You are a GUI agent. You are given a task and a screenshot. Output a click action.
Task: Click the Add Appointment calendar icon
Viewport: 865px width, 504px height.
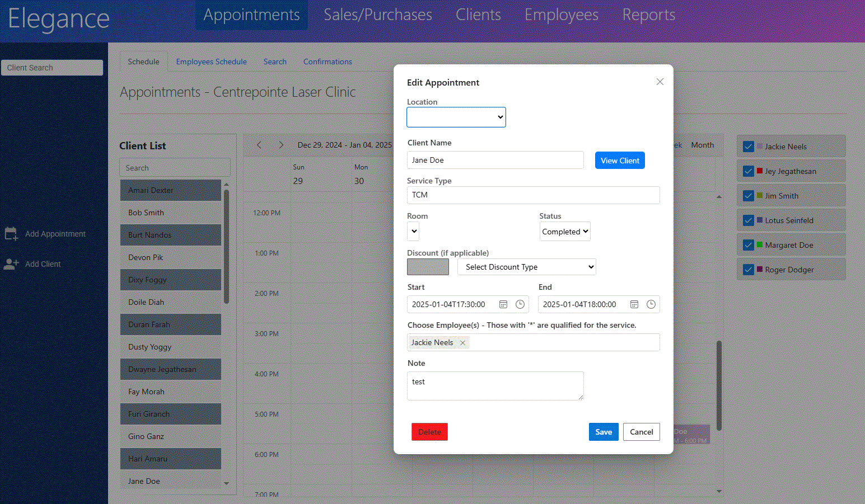click(11, 234)
